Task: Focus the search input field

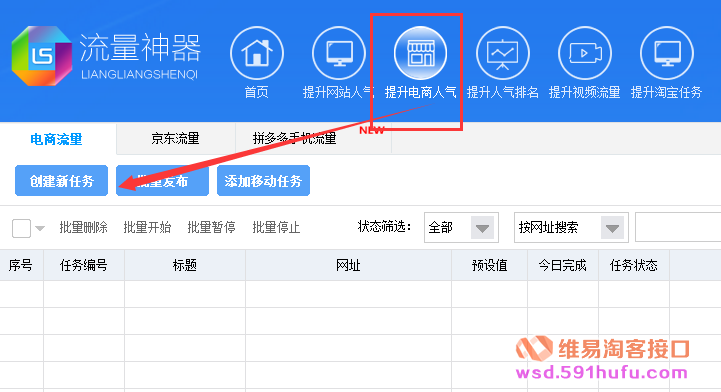Action: coord(678,227)
